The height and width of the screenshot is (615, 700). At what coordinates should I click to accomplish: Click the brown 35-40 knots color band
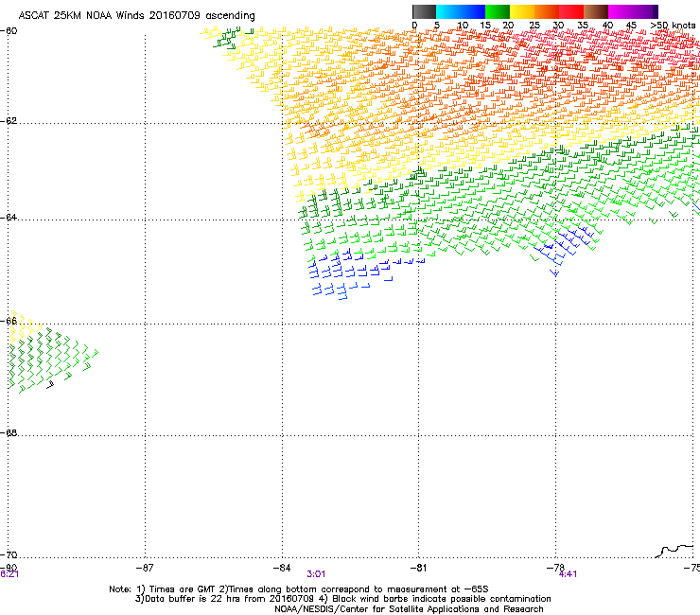596,11
